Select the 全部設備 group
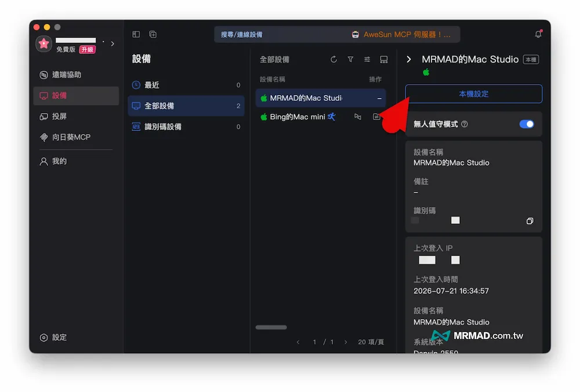The width and height of the screenshot is (580, 392). coord(186,106)
